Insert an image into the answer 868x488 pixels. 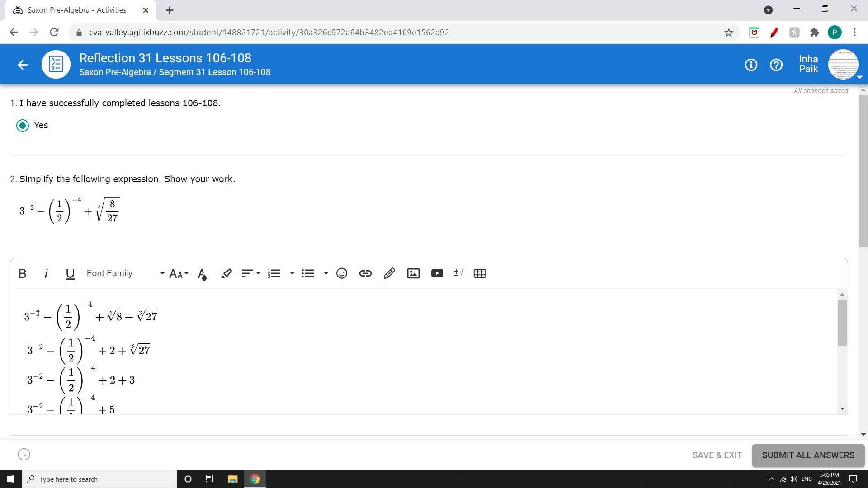tap(413, 273)
